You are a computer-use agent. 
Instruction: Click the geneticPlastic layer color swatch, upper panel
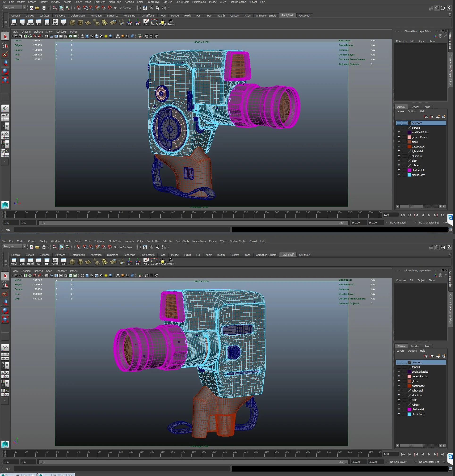(x=409, y=137)
